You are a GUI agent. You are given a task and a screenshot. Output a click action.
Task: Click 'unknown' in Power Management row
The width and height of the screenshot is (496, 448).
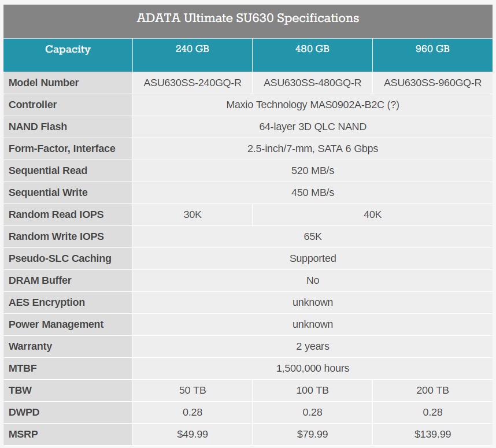313,324
